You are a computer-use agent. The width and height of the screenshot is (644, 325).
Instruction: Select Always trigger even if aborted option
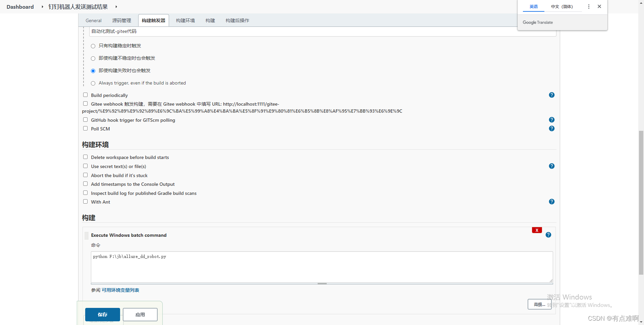[x=93, y=83]
